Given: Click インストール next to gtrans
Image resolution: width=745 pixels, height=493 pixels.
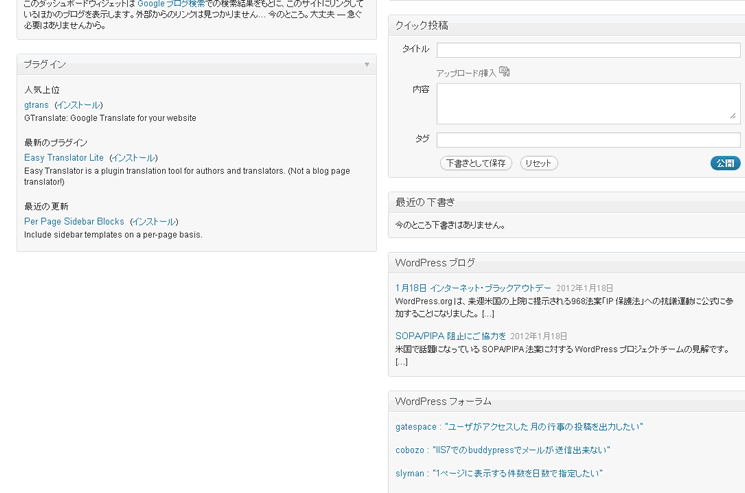Looking at the screenshot, I should pos(78,105).
